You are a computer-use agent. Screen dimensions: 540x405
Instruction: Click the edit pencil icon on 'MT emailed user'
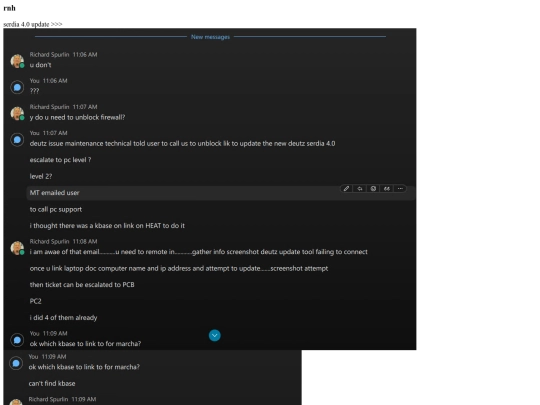346,188
